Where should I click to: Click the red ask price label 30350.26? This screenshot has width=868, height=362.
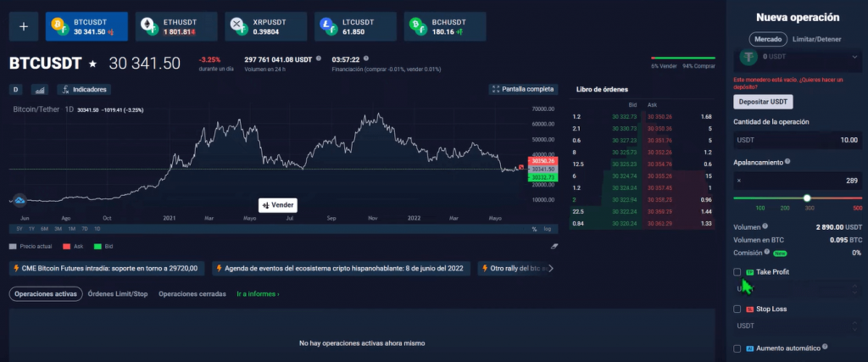tap(543, 161)
